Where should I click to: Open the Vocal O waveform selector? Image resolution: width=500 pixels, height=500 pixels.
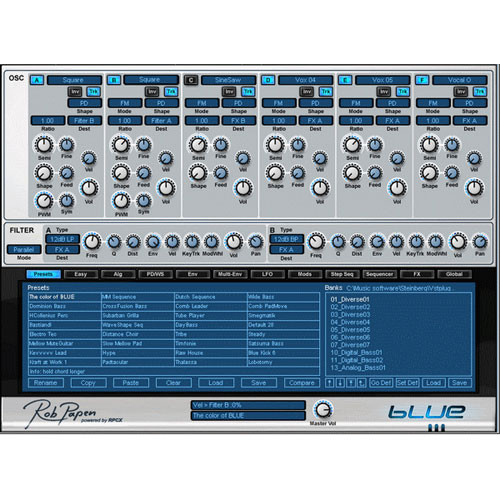(x=459, y=80)
